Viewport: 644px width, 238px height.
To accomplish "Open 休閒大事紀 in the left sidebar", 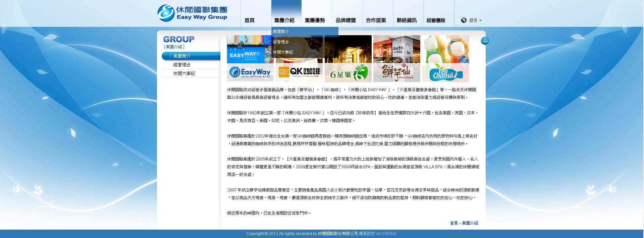I will tap(184, 73).
